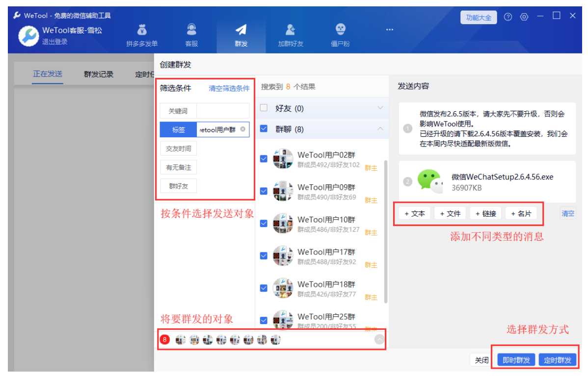Uncheck WeTool用户02群 checkbox
588x376 pixels.
coord(264,159)
